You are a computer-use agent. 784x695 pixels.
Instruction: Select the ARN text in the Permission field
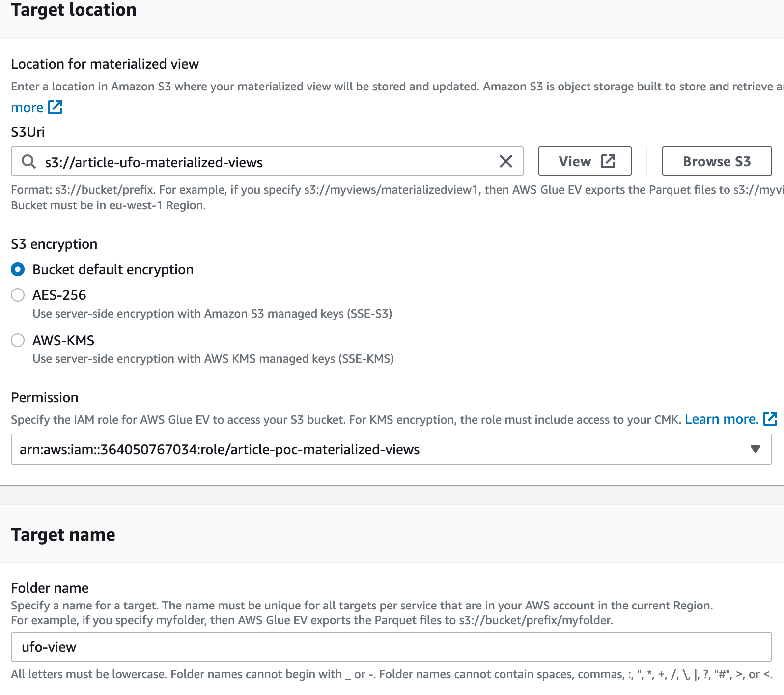[220, 449]
